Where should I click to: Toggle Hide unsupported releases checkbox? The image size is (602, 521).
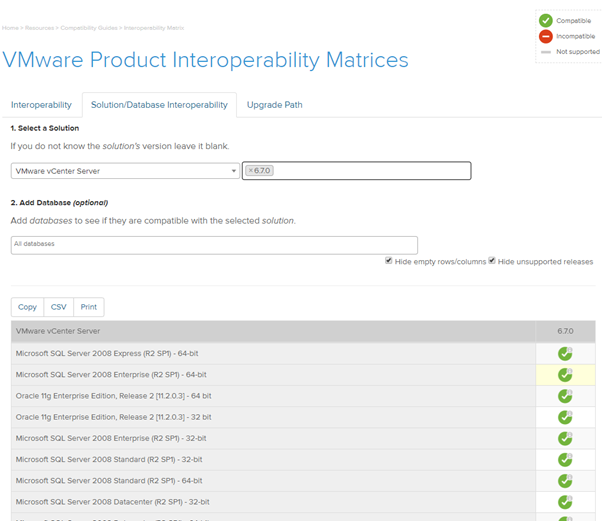[492, 261]
